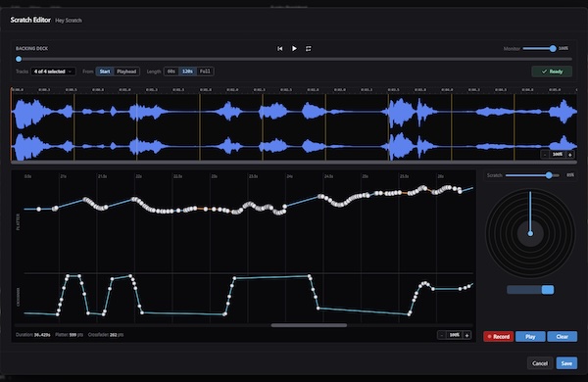Cancel the Scratch Editor dialog

coord(540,362)
